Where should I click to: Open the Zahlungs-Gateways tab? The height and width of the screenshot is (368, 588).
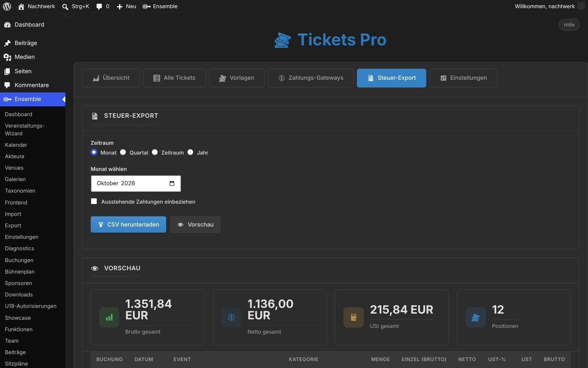coord(311,78)
